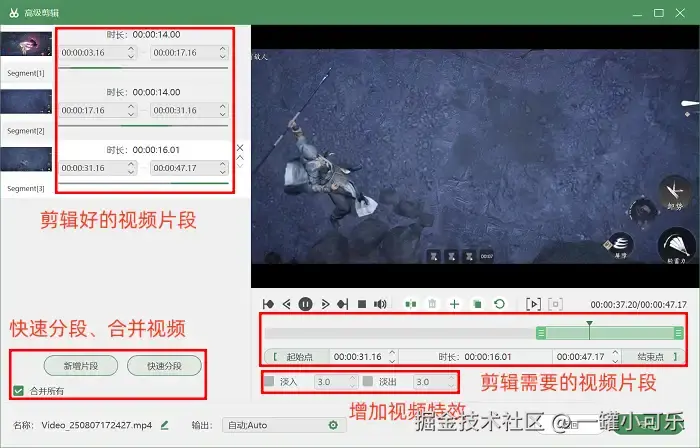The height and width of the screenshot is (448, 700).
Task: Select the Segment[1] thumbnail
Action: click(26, 44)
